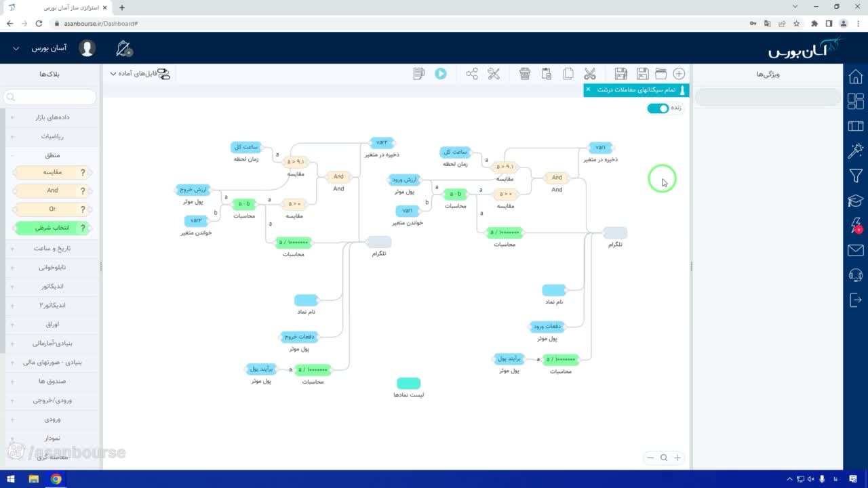Toggle the muted notification bell icon
The image size is (868, 488).
pos(124,49)
